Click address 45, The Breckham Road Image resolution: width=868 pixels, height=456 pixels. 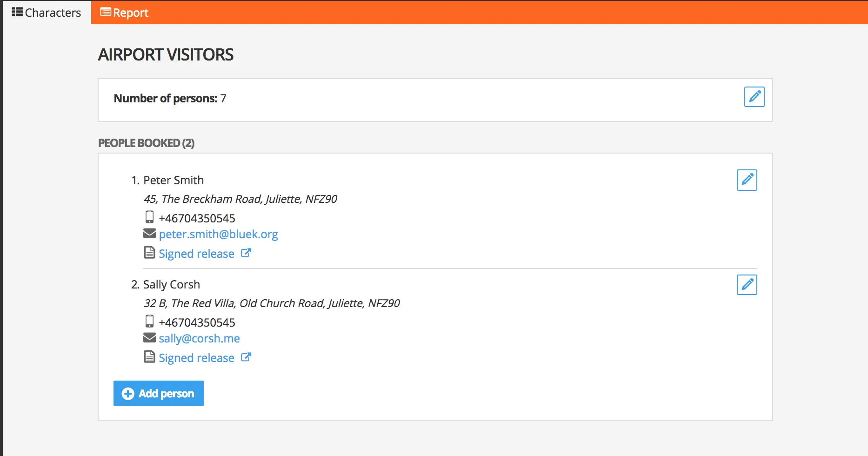tap(240, 199)
